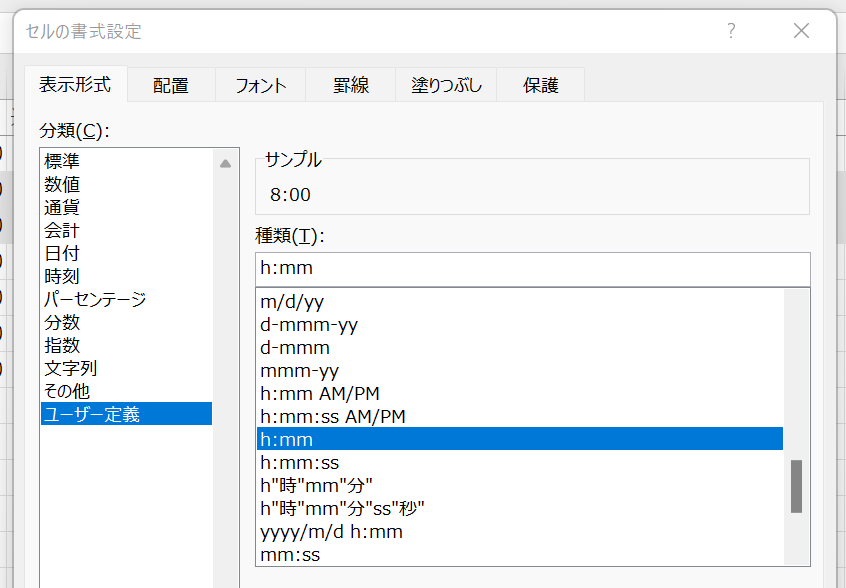
Task: Select the mm:ss format type
Action: pos(290,554)
